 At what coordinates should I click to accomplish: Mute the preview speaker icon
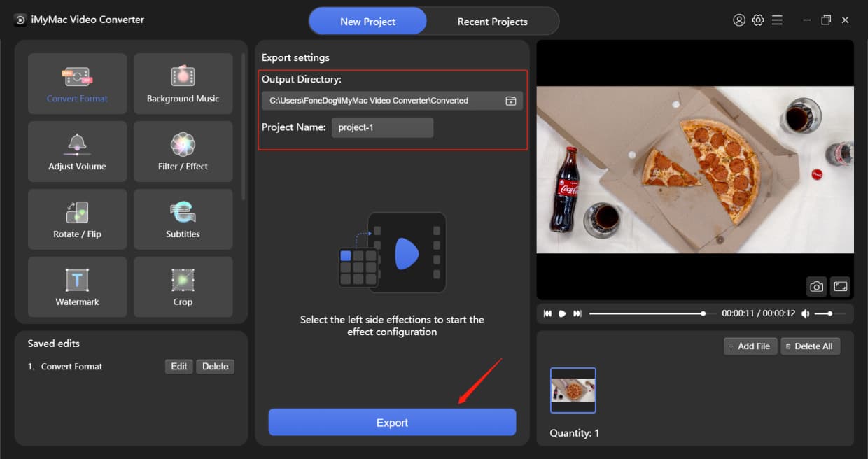806,313
